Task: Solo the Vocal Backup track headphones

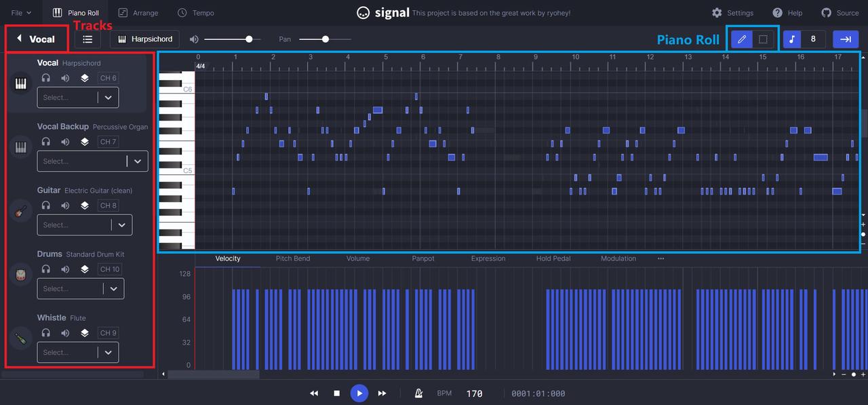Action: [x=46, y=142]
